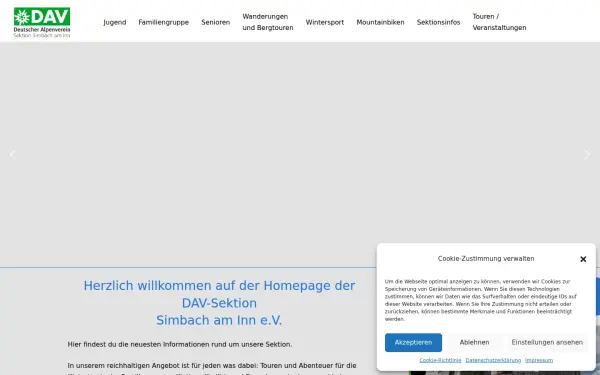Open the Sektionsinfos menu item
Image resolution: width=600 pixels, height=375 pixels.
(x=438, y=22)
